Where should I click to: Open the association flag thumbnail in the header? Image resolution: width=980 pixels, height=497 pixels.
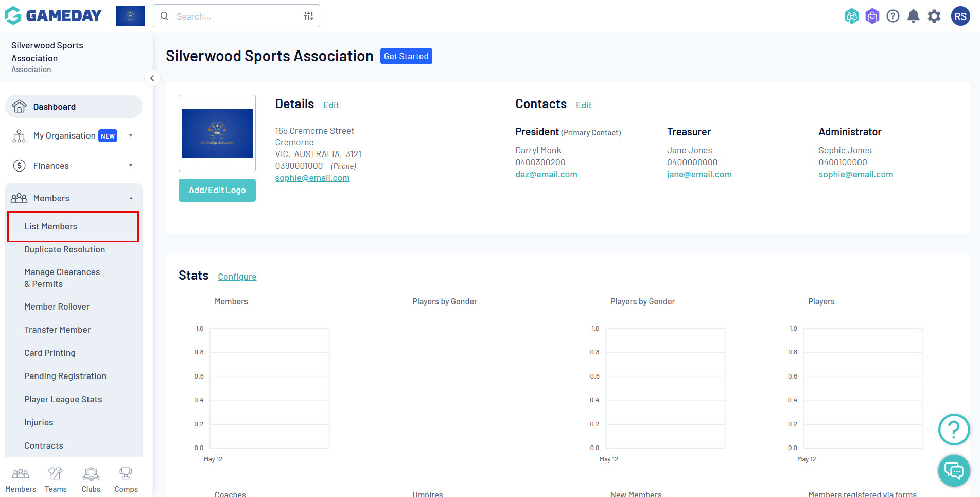point(130,16)
